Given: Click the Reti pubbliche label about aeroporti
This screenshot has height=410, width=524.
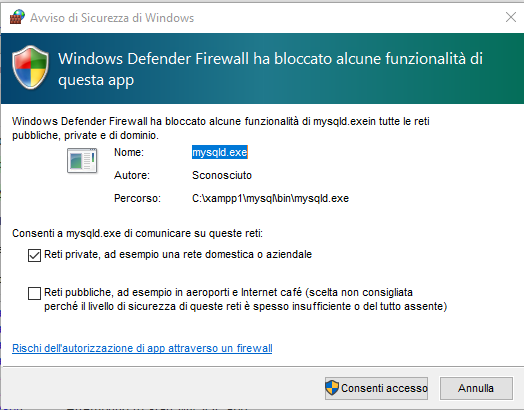Looking at the screenshot, I should (x=245, y=299).
